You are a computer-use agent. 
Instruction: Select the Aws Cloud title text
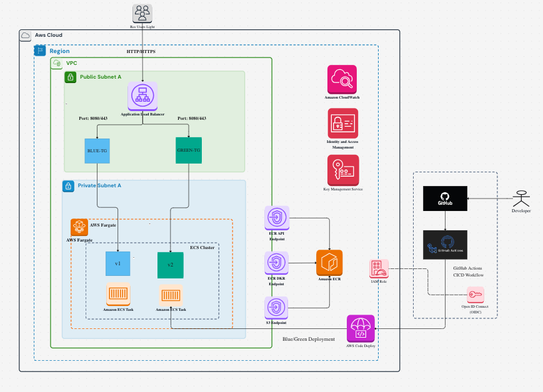click(x=49, y=36)
